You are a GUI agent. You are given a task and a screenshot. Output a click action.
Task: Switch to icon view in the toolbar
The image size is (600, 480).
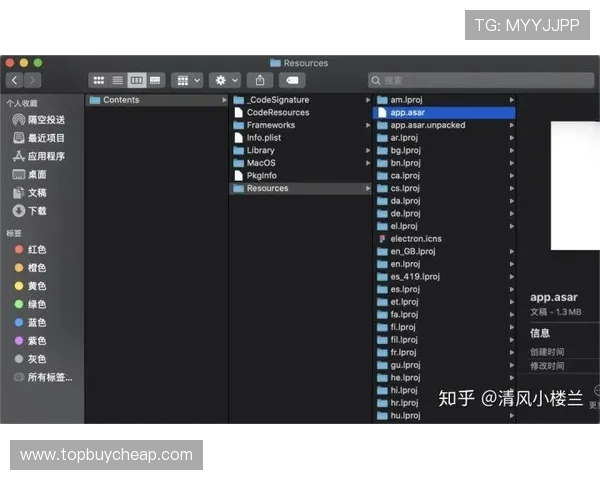pyautogui.click(x=99, y=80)
